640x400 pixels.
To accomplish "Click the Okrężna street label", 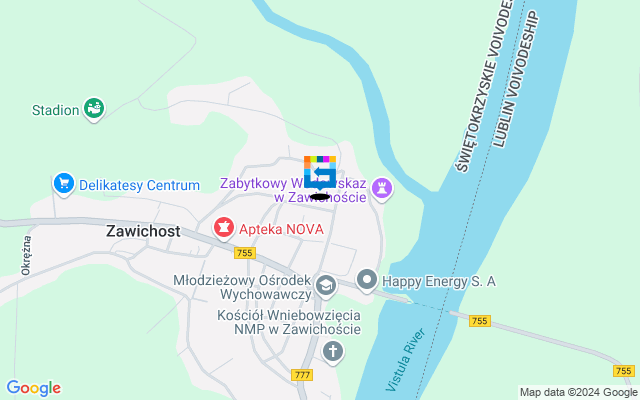I will [26, 256].
